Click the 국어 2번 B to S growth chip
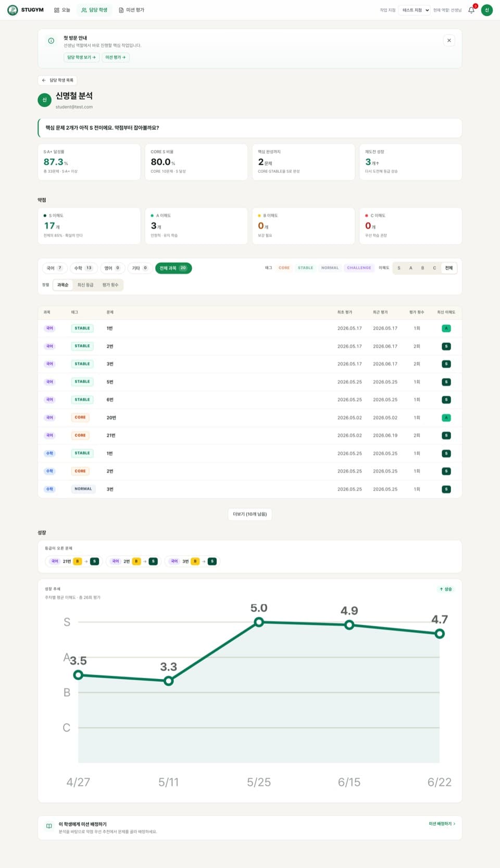Image resolution: width=500 pixels, height=868 pixels. coord(133,561)
